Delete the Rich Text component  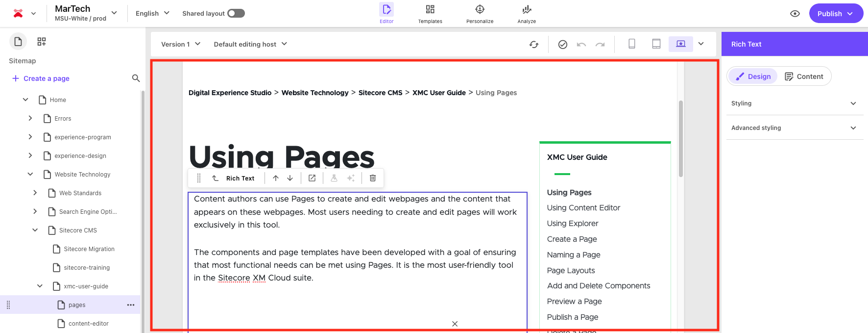[x=373, y=178]
